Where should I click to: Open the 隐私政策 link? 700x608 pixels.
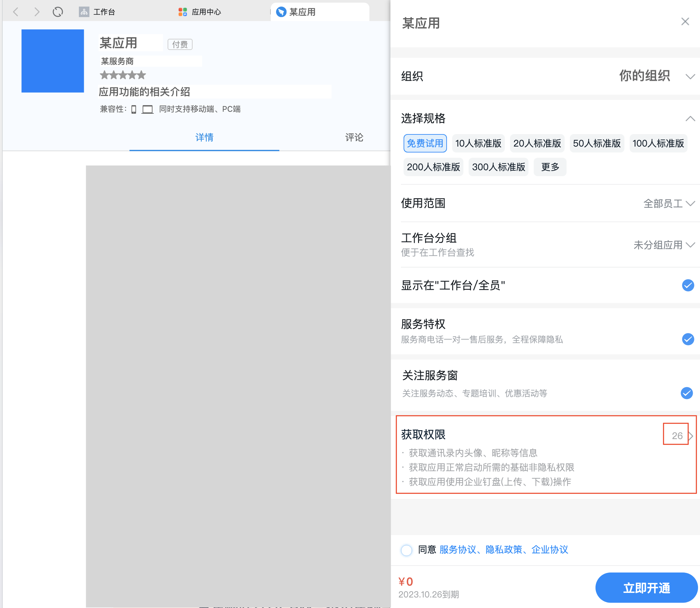pyautogui.click(x=504, y=550)
